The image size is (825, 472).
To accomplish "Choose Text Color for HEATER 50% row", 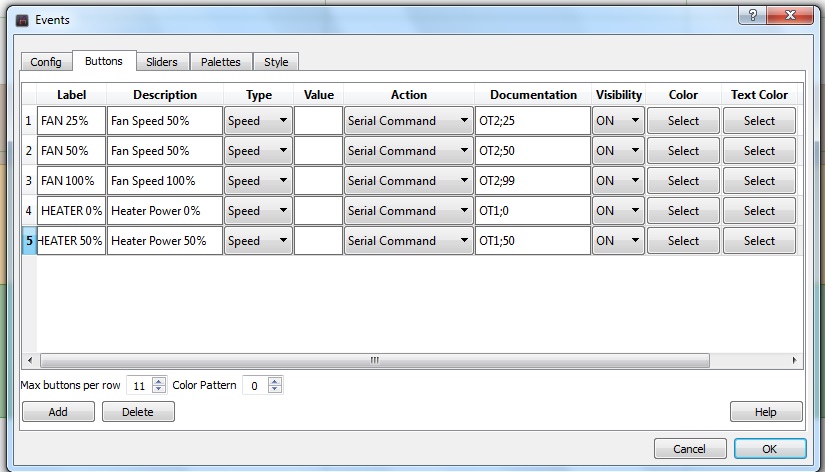I will [x=759, y=241].
